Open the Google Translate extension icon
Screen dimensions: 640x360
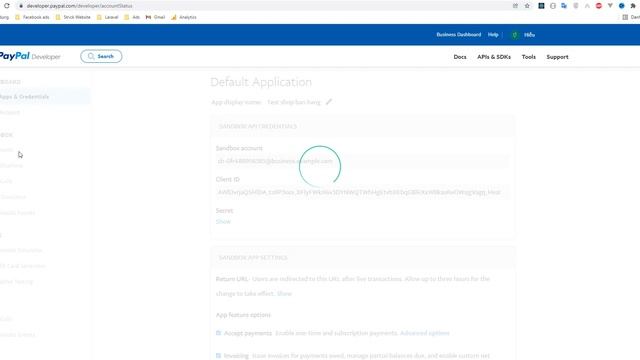coord(564,6)
